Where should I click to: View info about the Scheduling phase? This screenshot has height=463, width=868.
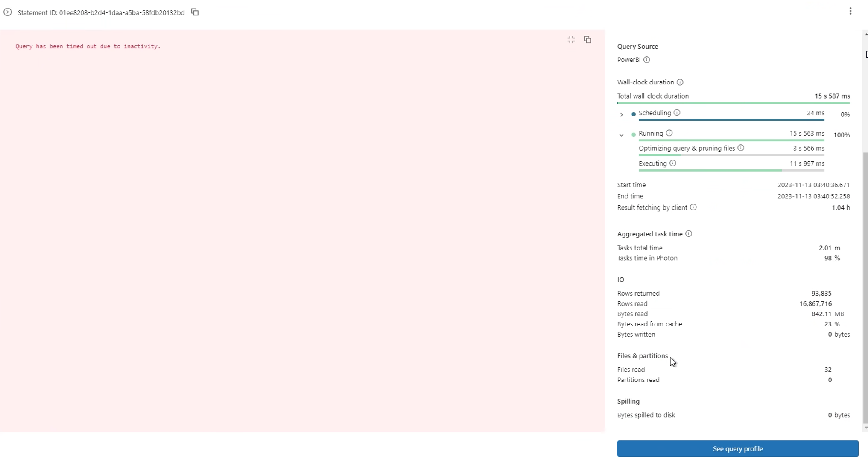pos(677,113)
